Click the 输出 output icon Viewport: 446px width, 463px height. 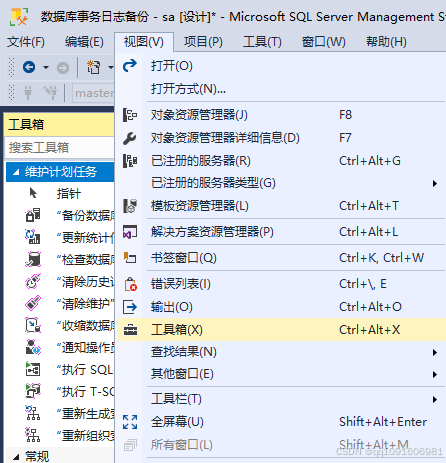[130, 307]
